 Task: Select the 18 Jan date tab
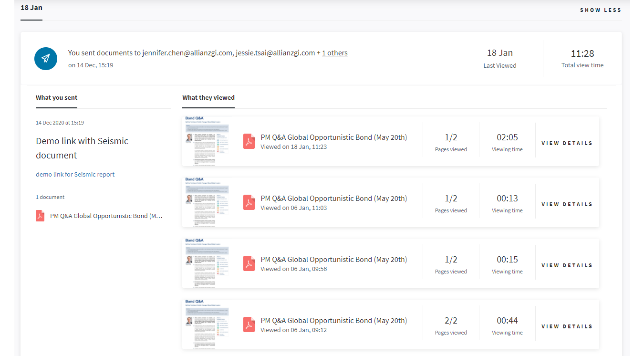pyautogui.click(x=31, y=8)
